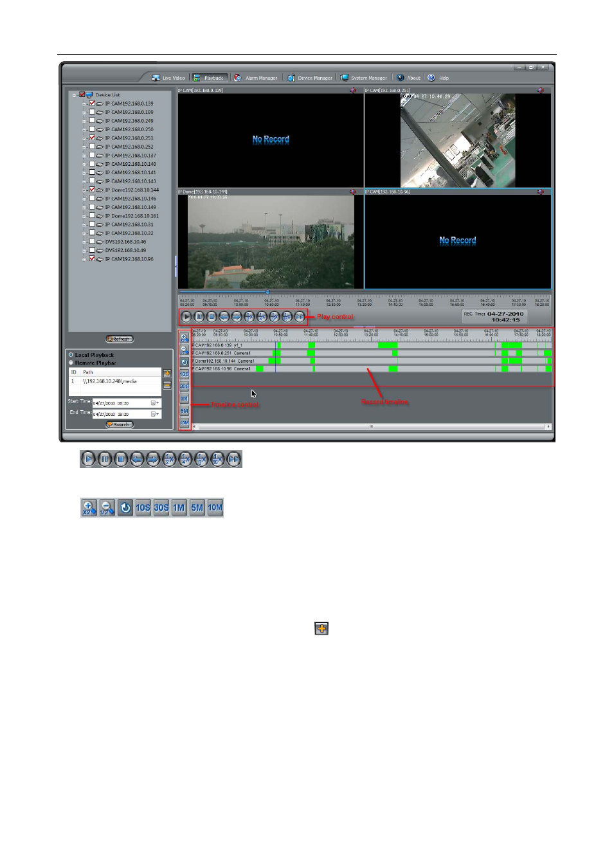
Task: Click zoom in x2 in the enlarged timeline strip
Action: click(x=89, y=508)
